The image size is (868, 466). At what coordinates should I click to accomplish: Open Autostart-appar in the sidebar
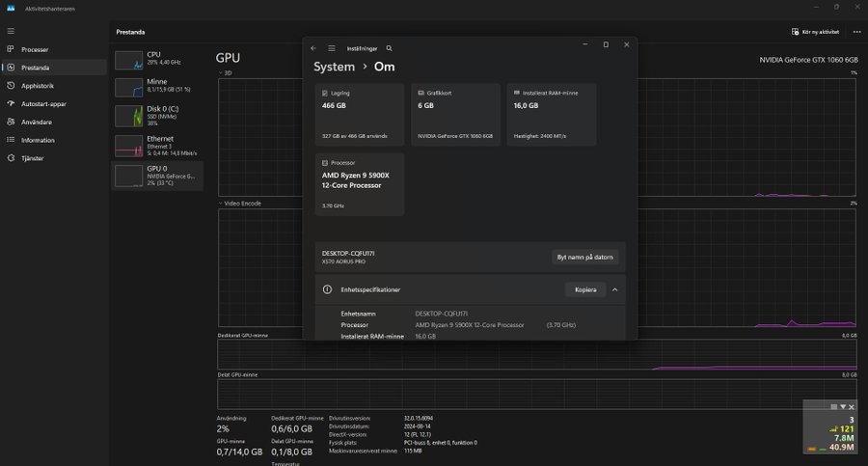point(43,104)
